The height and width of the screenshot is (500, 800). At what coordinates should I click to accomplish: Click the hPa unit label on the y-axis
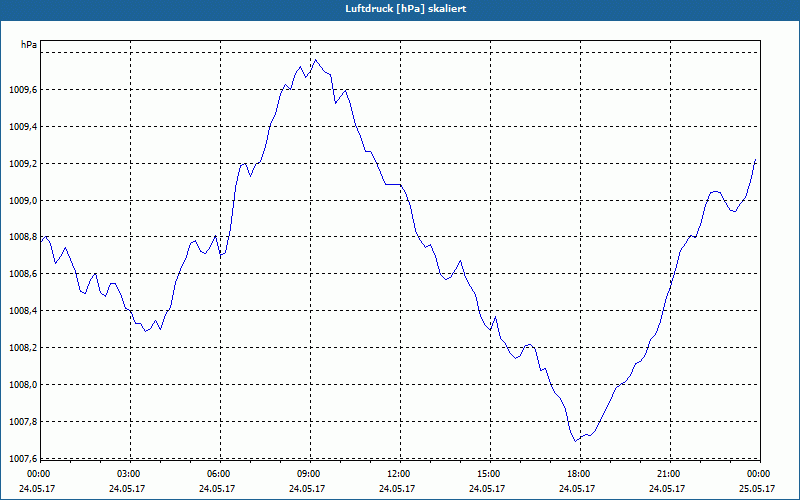(x=29, y=45)
